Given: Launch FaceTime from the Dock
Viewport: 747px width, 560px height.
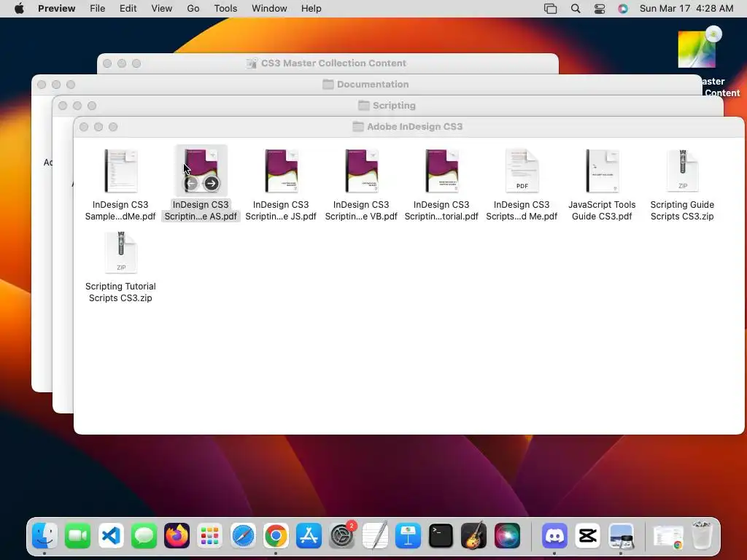Looking at the screenshot, I should pos(77,536).
